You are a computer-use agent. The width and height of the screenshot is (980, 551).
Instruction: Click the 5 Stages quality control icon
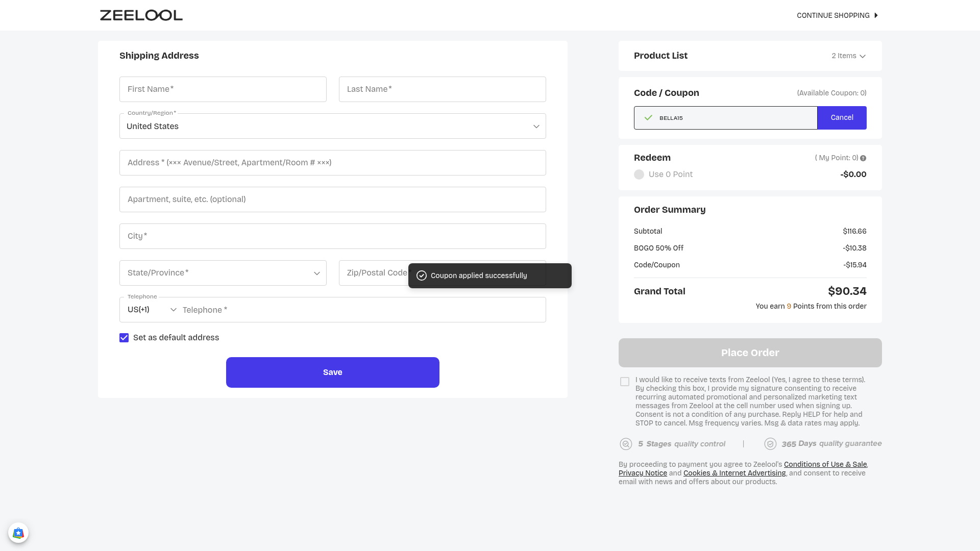pyautogui.click(x=626, y=444)
